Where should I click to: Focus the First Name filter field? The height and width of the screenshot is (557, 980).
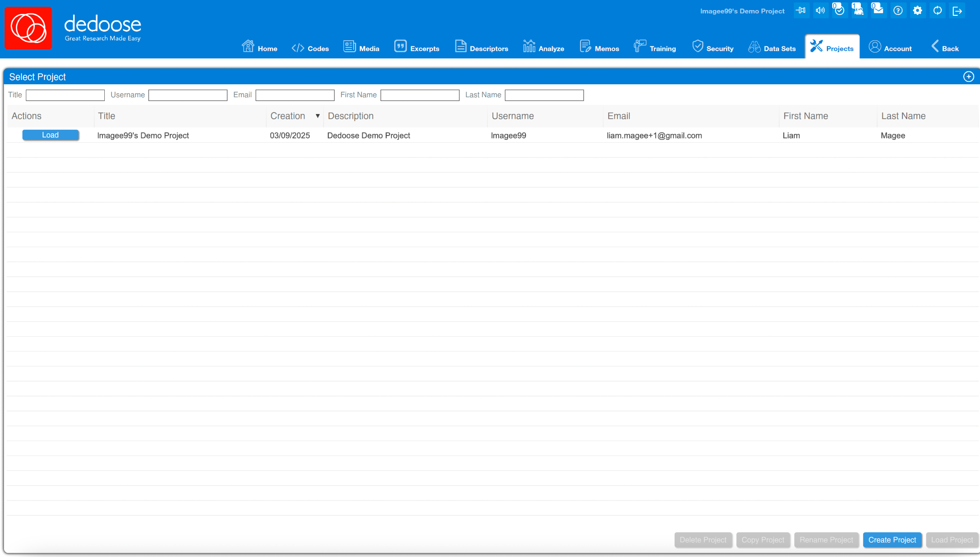420,95
